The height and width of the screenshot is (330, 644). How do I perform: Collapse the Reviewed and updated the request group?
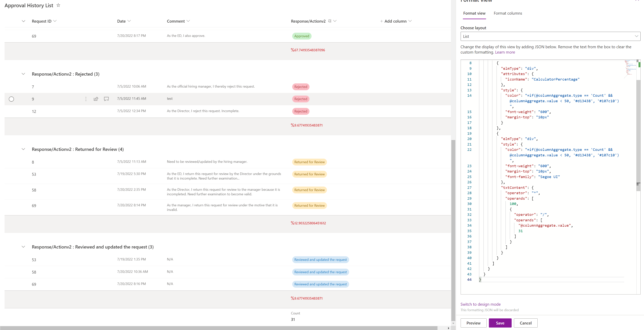pos(23,247)
